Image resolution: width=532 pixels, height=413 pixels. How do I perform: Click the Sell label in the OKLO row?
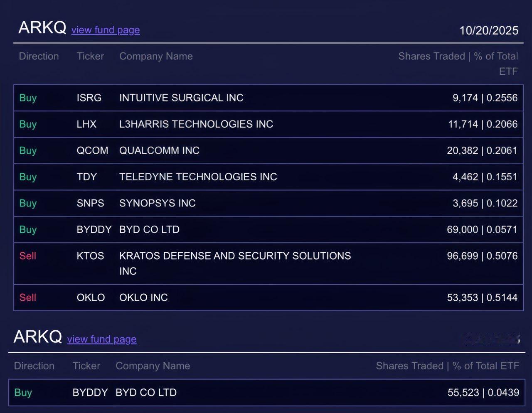point(28,297)
